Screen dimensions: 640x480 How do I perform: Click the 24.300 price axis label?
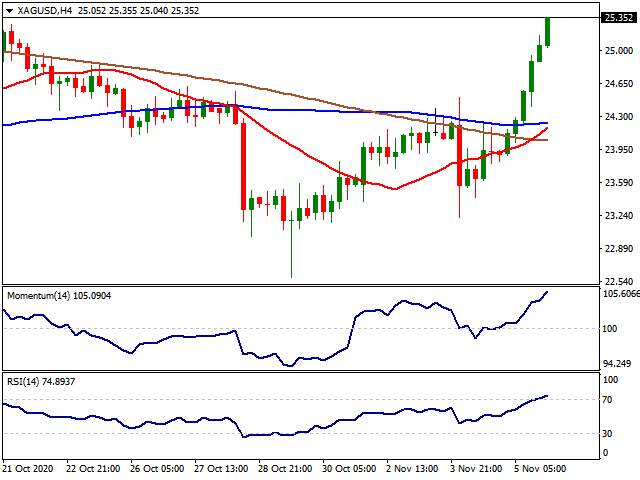[x=619, y=117]
